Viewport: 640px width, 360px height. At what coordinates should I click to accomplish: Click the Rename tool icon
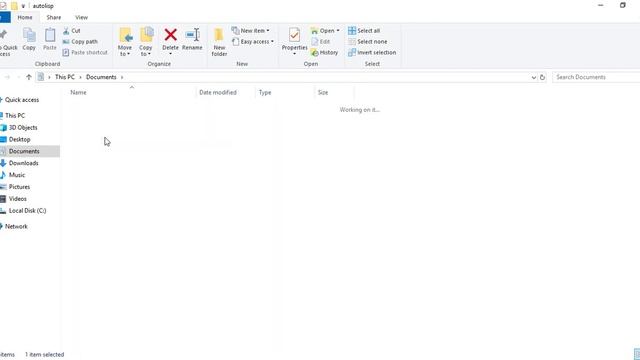point(192,35)
